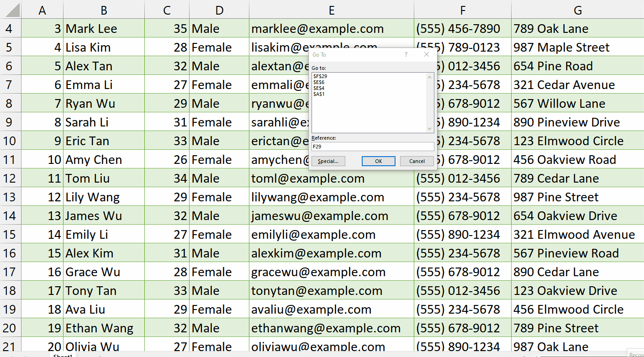Click the Go To dialog help icon

(x=406, y=54)
